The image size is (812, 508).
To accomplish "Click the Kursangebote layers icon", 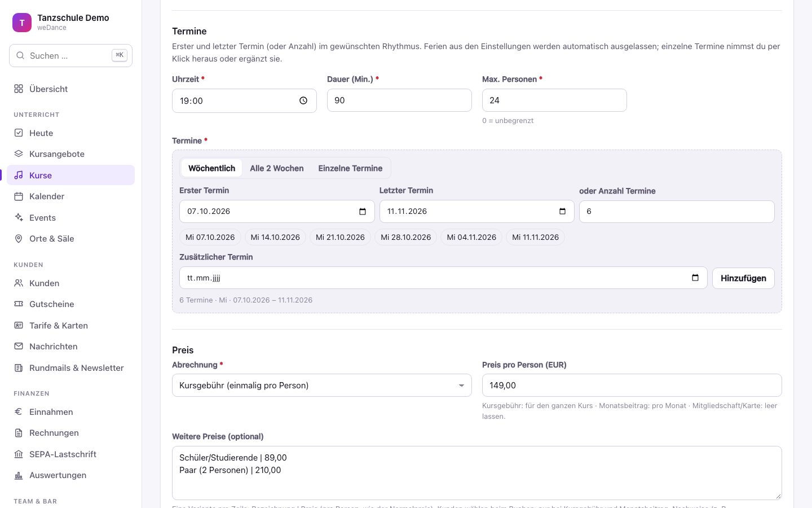I will (x=19, y=154).
